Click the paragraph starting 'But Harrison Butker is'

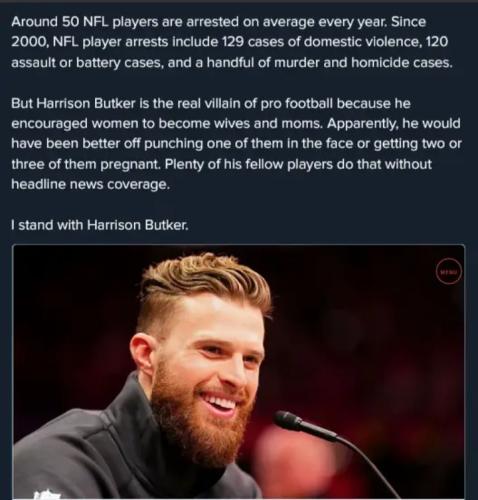236,144
